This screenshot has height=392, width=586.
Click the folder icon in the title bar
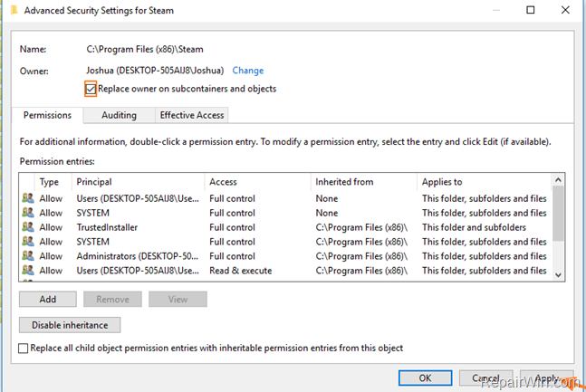point(14,10)
